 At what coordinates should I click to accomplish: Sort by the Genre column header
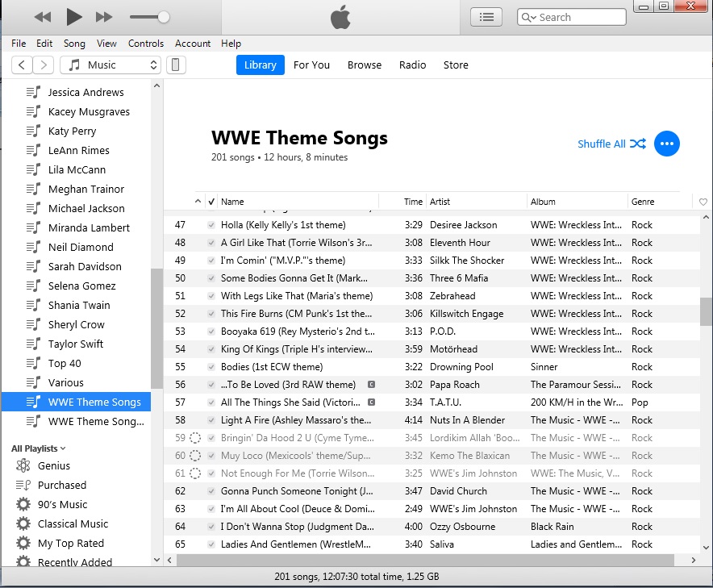click(643, 202)
